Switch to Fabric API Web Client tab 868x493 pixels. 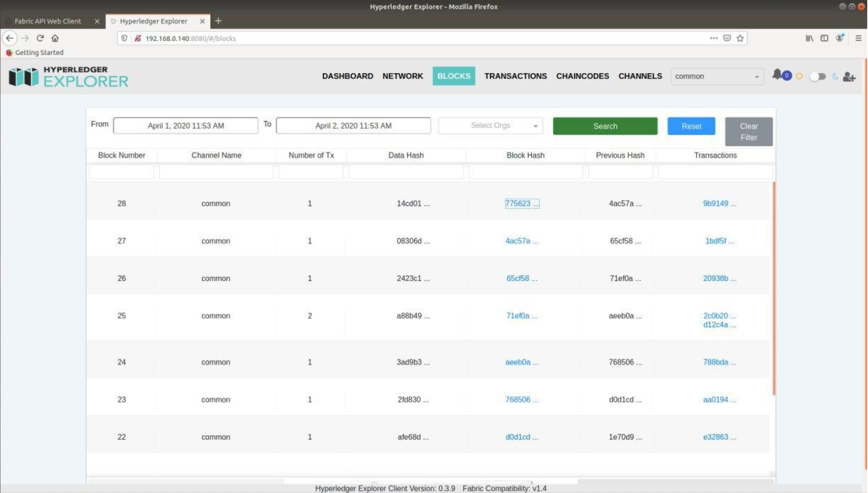(48, 21)
